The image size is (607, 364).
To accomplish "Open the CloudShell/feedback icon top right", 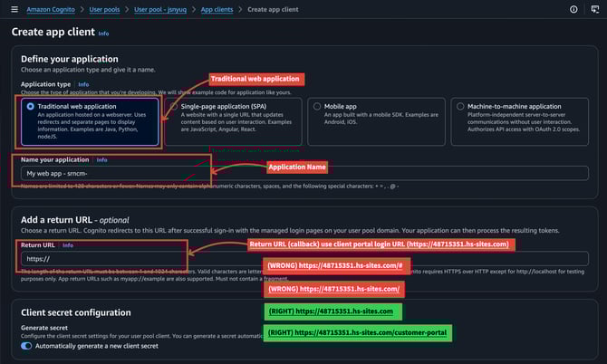I will pos(595,9).
